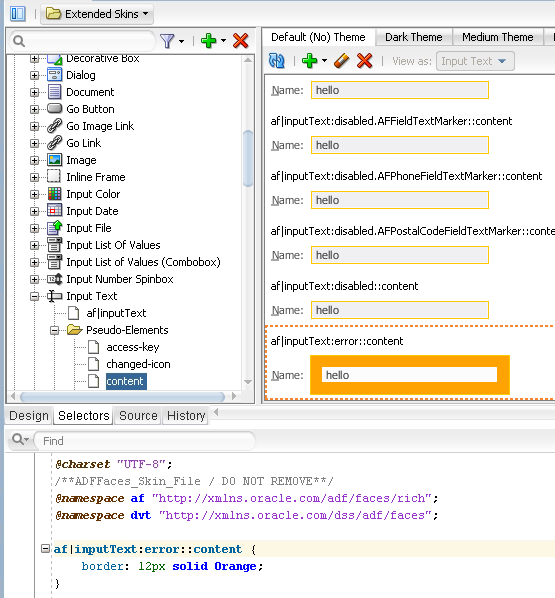This screenshot has width=555, height=598.
Task: Select the changed-icon pseudo-element
Action: coord(138,364)
